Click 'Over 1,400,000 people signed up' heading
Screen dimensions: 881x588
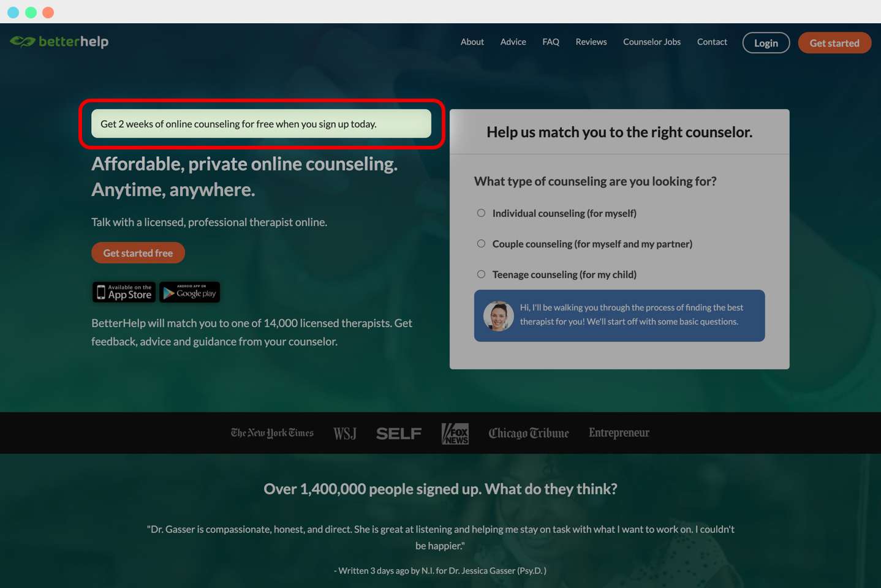[x=441, y=489]
